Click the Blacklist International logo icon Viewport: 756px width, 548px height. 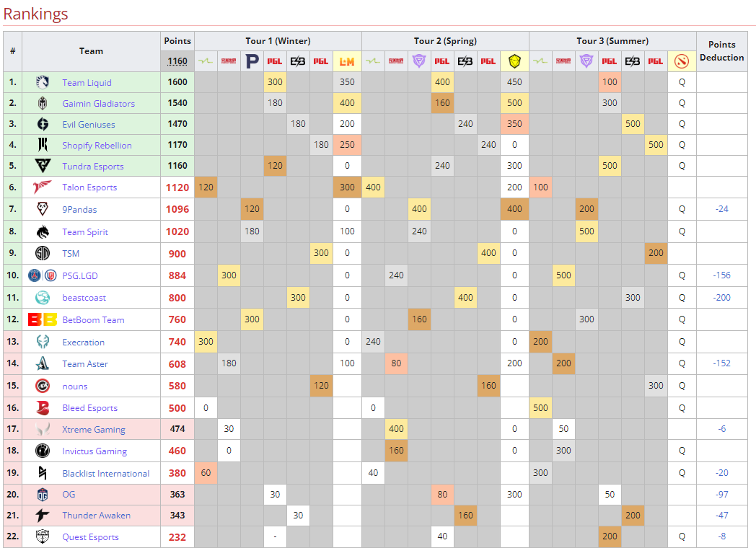tap(43, 473)
